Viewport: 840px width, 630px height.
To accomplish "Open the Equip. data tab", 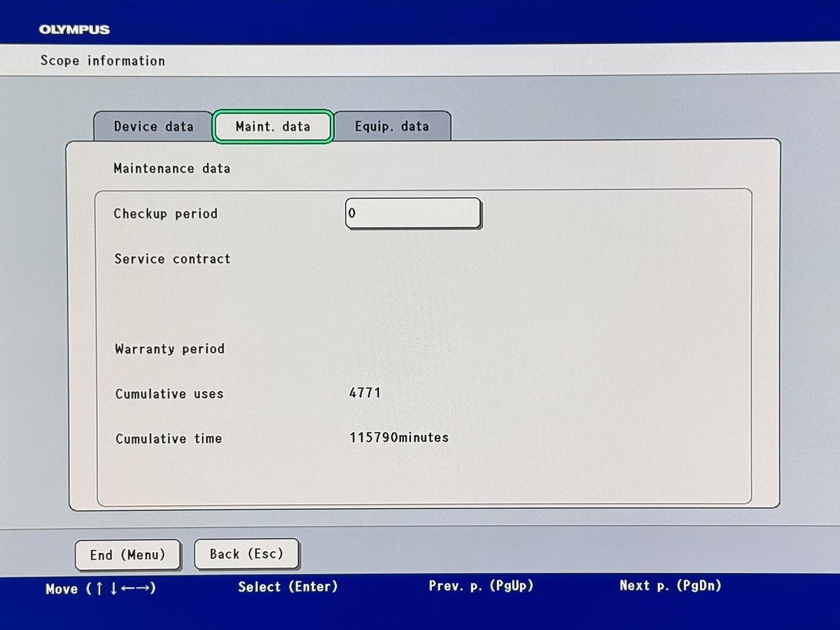I will tap(392, 127).
